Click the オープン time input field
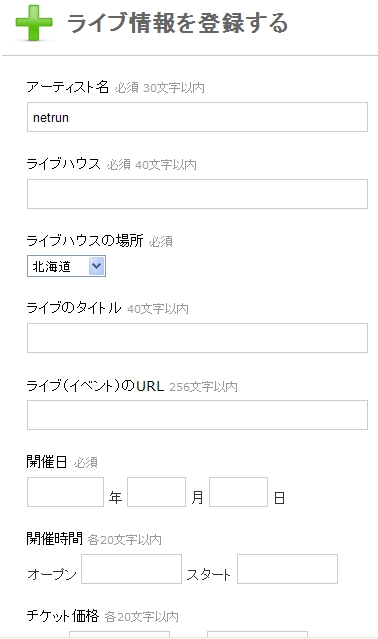The width and height of the screenshot is (378, 639). pyautogui.click(x=131, y=569)
